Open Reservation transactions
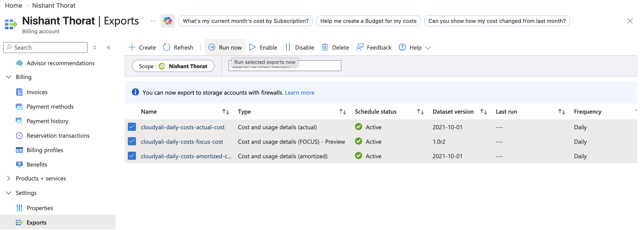The height and width of the screenshot is (230, 644). click(x=58, y=135)
